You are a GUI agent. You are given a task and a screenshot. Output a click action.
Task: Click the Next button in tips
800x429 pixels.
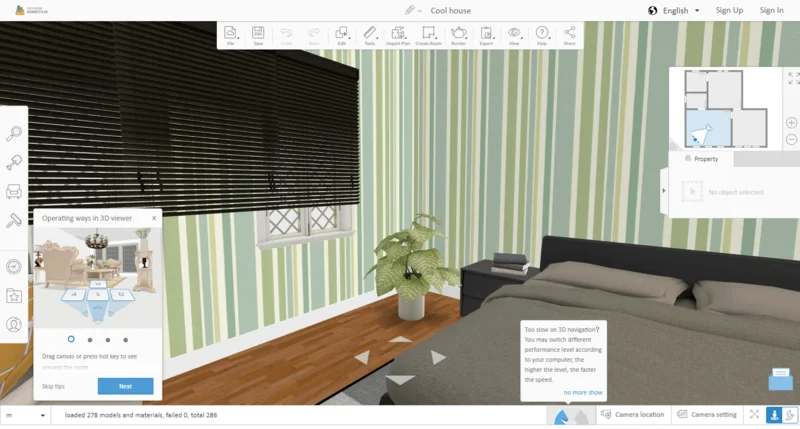(126, 386)
